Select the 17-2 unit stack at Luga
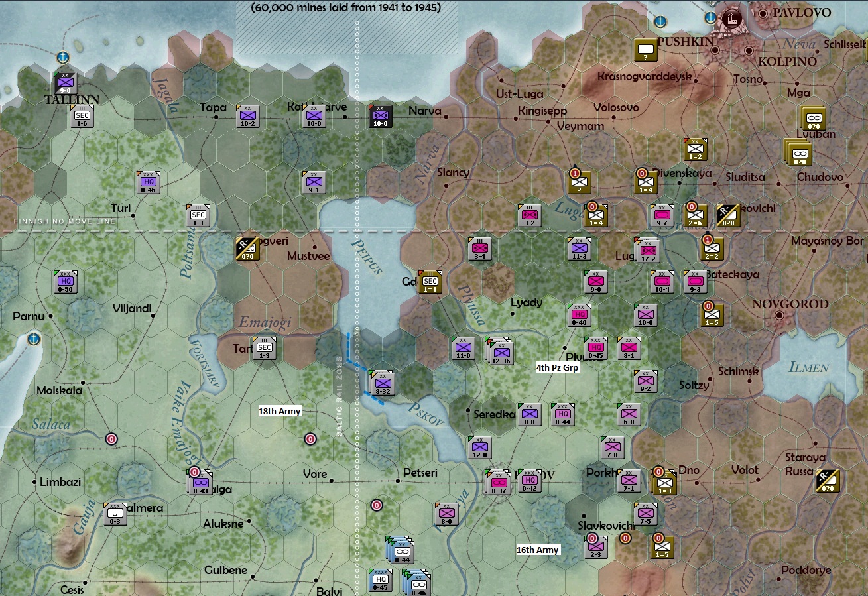 pyautogui.click(x=648, y=250)
